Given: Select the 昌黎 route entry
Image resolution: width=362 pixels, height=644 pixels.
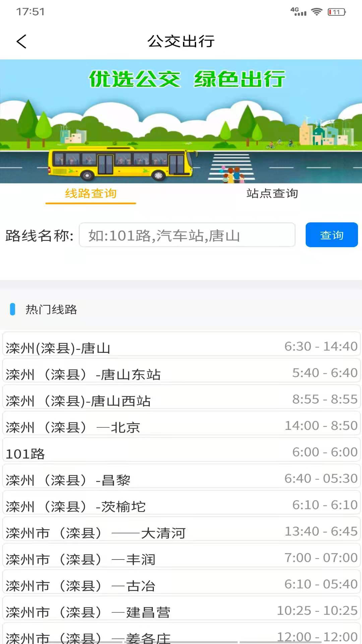Looking at the screenshot, I should coord(181,478).
